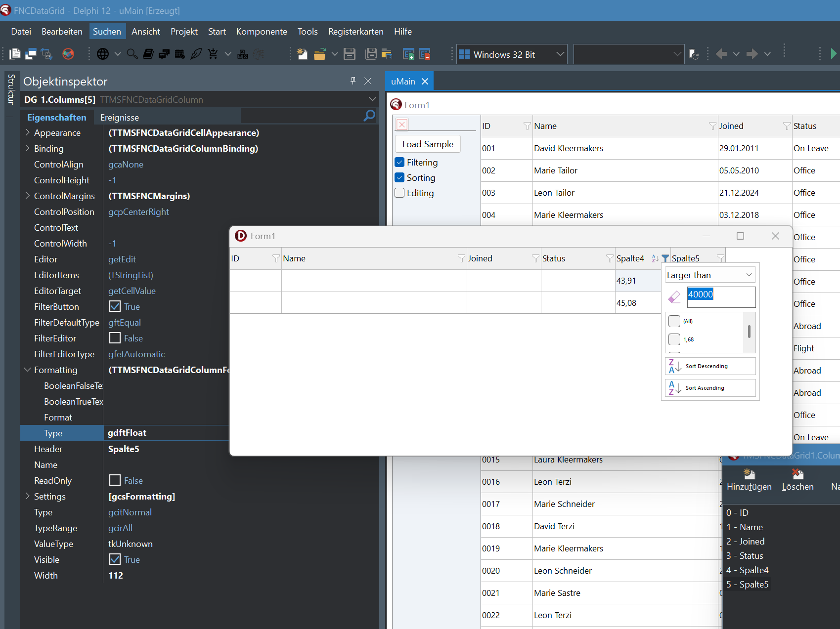Open the Suchen menu
The image size is (840, 629).
[107, 31]
